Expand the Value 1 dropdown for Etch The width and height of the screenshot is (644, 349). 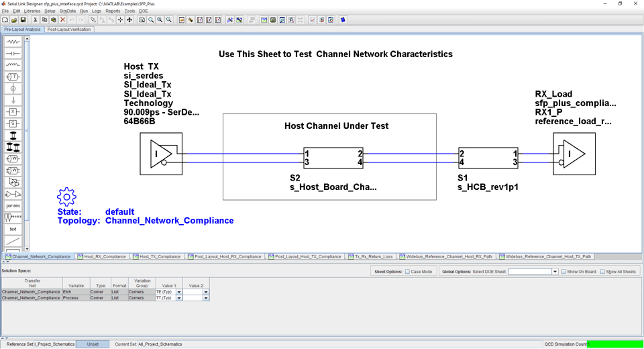click(179, 292)
